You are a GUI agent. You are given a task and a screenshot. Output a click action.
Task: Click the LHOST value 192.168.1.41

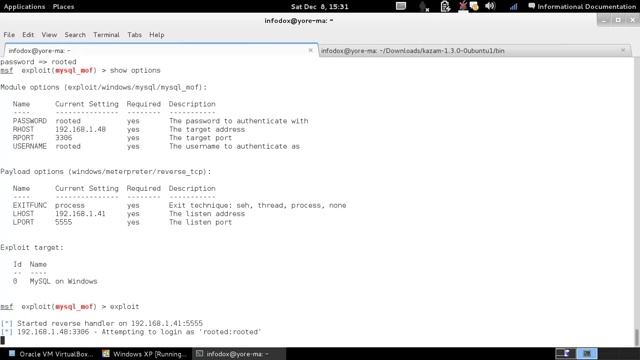pos(80,214)
